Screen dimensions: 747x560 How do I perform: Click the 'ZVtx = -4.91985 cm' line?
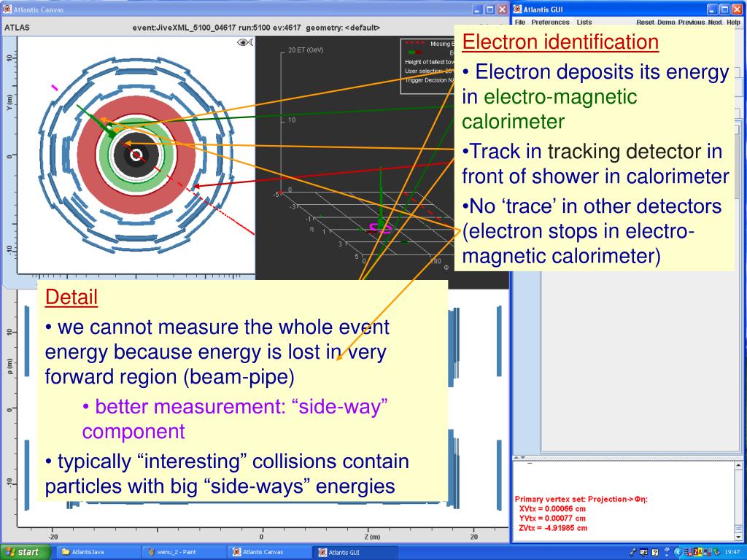(x=553, y=528)
